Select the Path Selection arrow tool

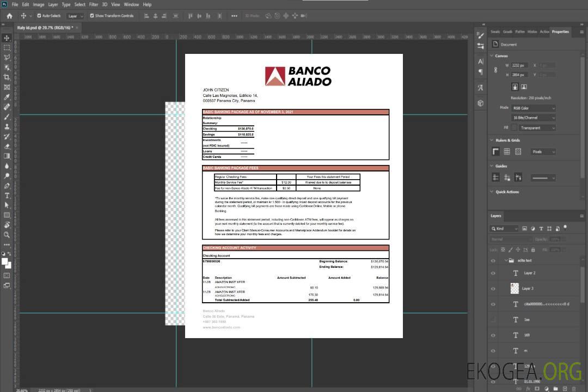tap(7, 205)
